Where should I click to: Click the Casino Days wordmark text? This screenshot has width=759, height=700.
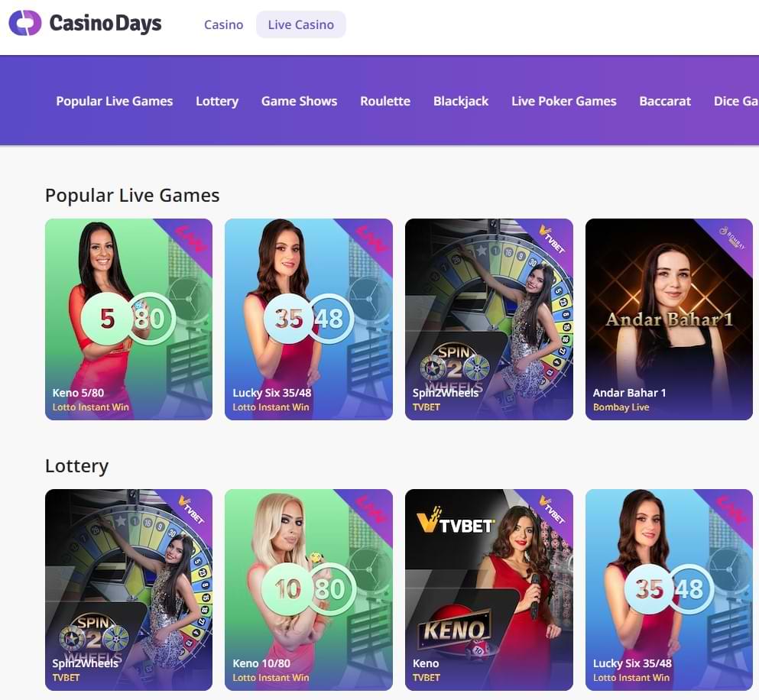(105, 23)
